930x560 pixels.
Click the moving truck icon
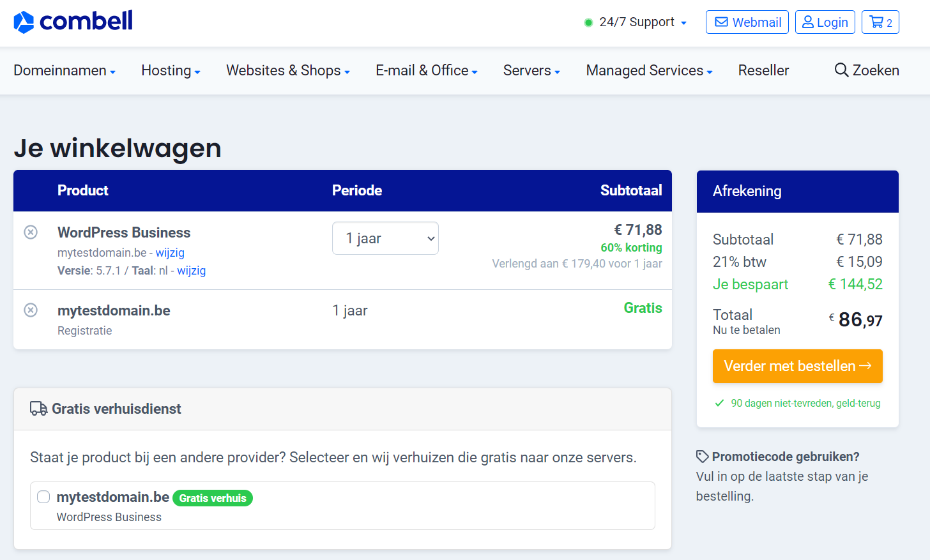coord(39,409)
